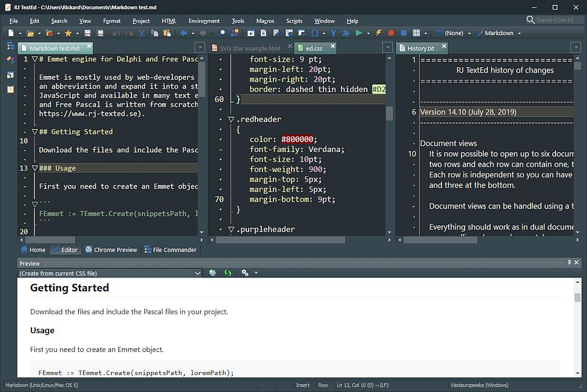Click the magnifier find icon in toolbar

(x=222, y=33)
